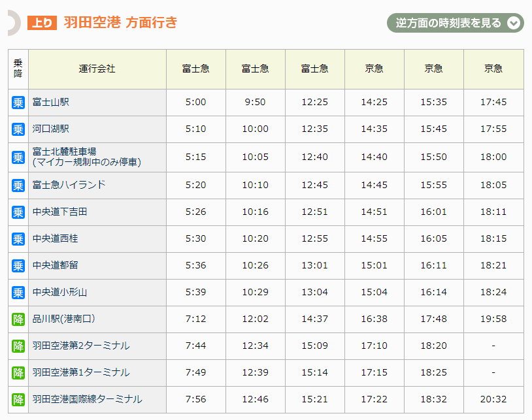
Task: Click the 10:00 time at 河口湖駅
Action: pos(255,129)
